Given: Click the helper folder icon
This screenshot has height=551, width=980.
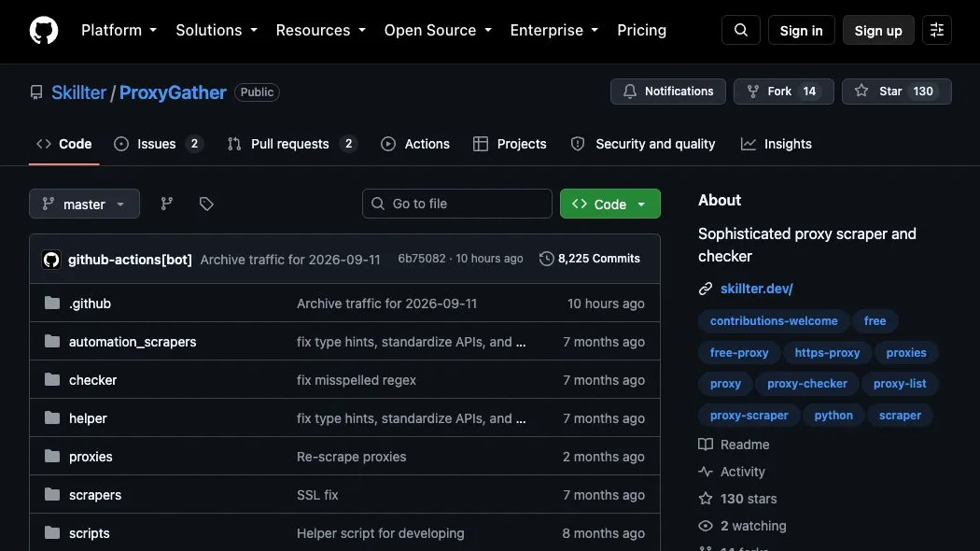Looking at the screenshot, I should point(52,417).
